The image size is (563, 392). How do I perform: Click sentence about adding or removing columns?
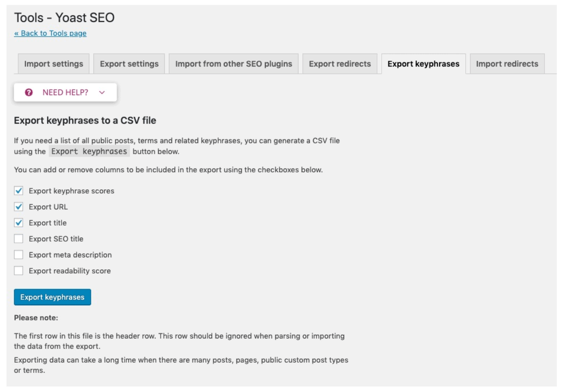[x=168, y=170]
